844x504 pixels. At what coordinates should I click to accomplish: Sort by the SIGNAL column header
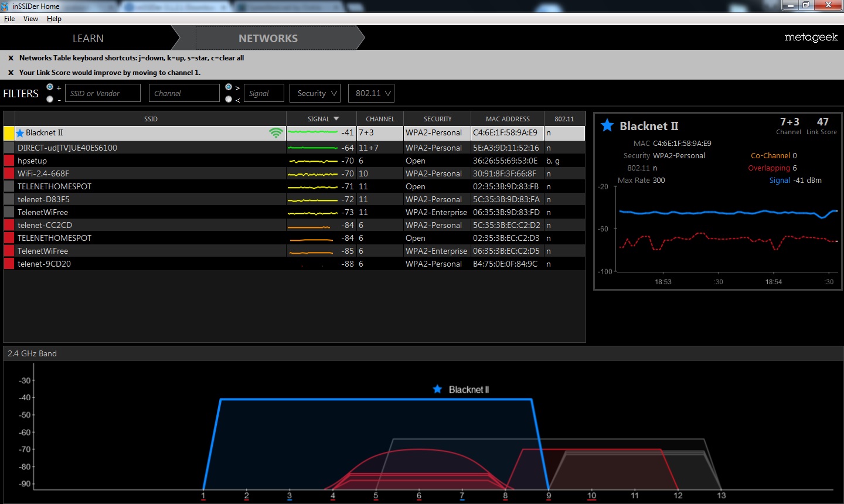coord(321,119)
